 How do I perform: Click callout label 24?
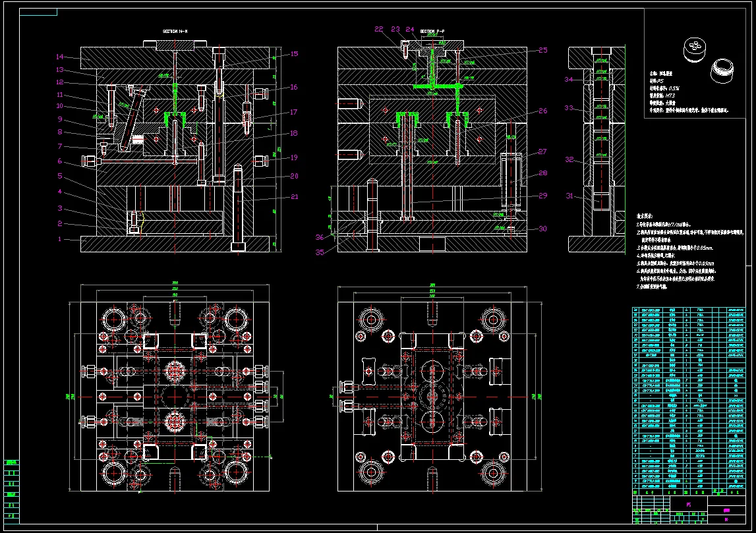(410, 30)
